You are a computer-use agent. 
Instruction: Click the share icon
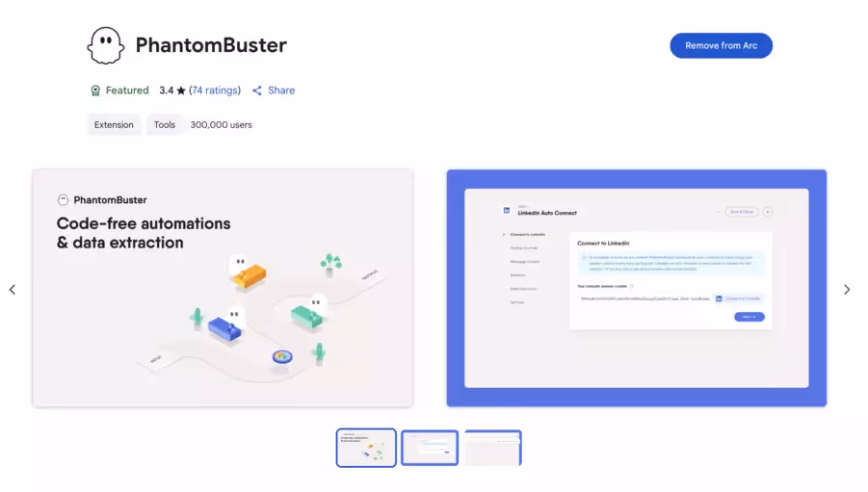257,91
